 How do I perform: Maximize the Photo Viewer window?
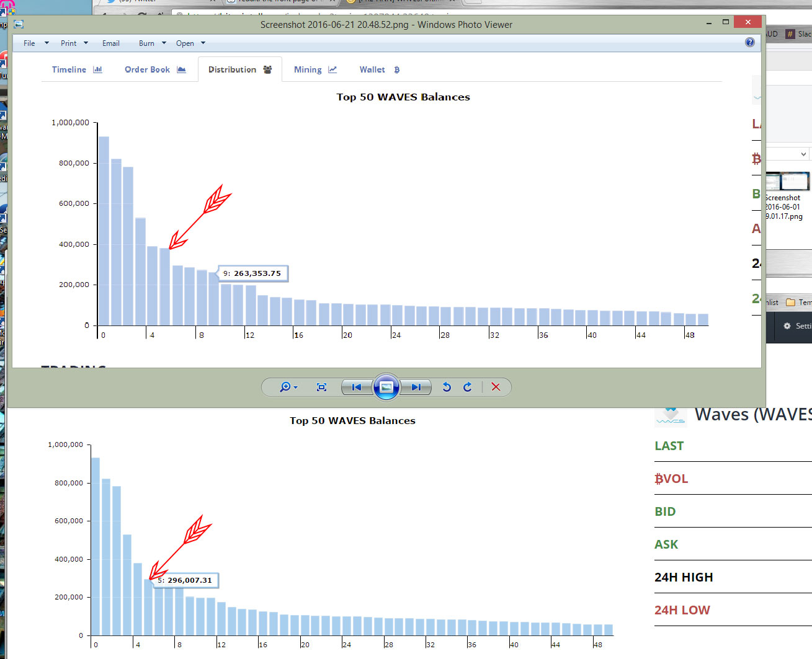(726, 22)
